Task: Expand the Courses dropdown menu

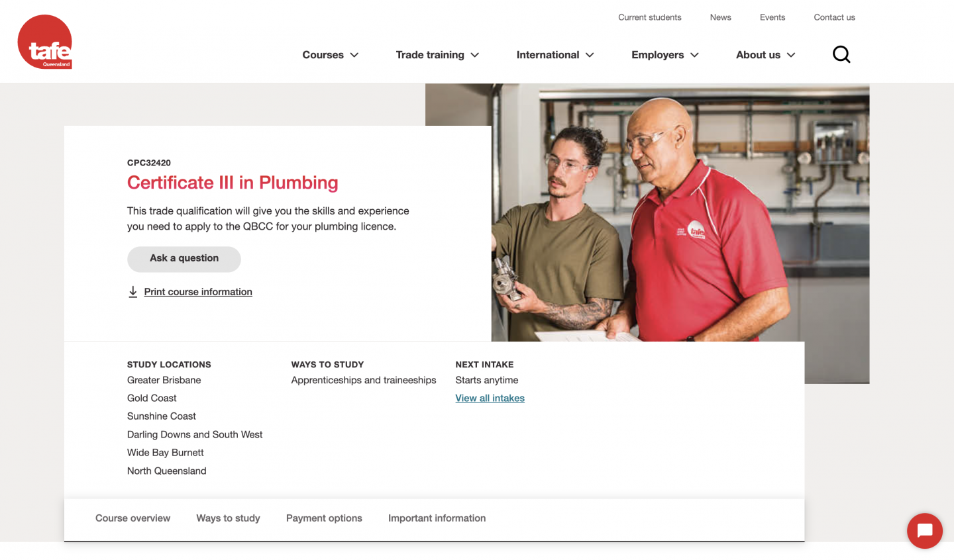Action: (x=331, y=55)
